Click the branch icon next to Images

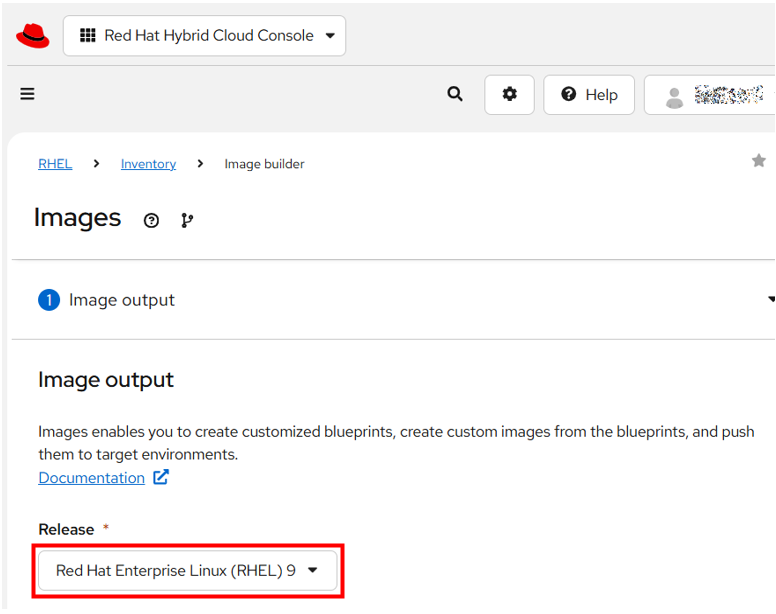187,221
